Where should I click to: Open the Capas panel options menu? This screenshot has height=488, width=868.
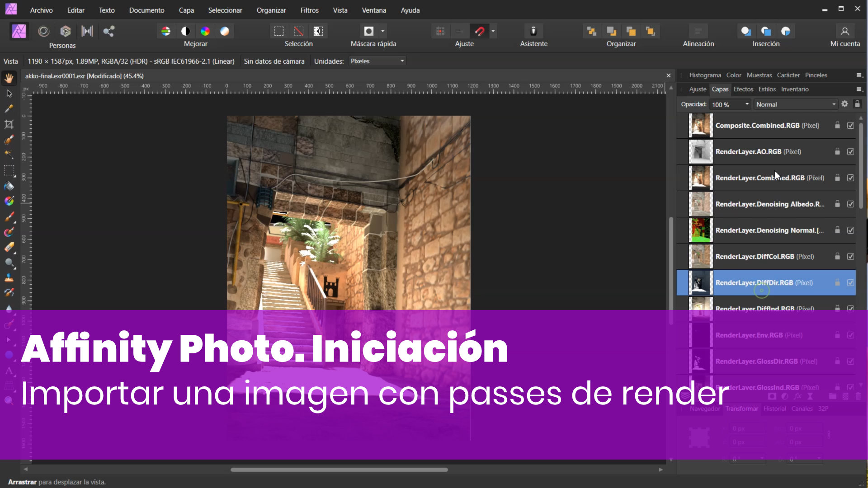(x=859, y=89)
